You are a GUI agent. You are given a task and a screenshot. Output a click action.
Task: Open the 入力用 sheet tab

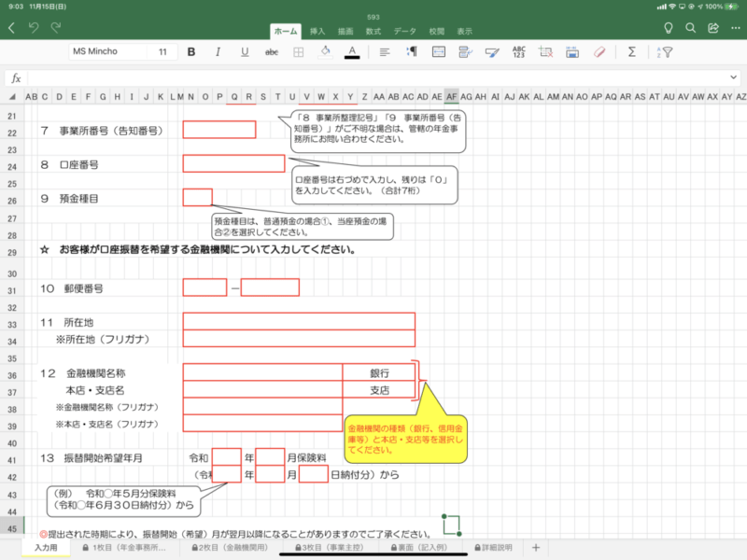click(x=46, y=548)
